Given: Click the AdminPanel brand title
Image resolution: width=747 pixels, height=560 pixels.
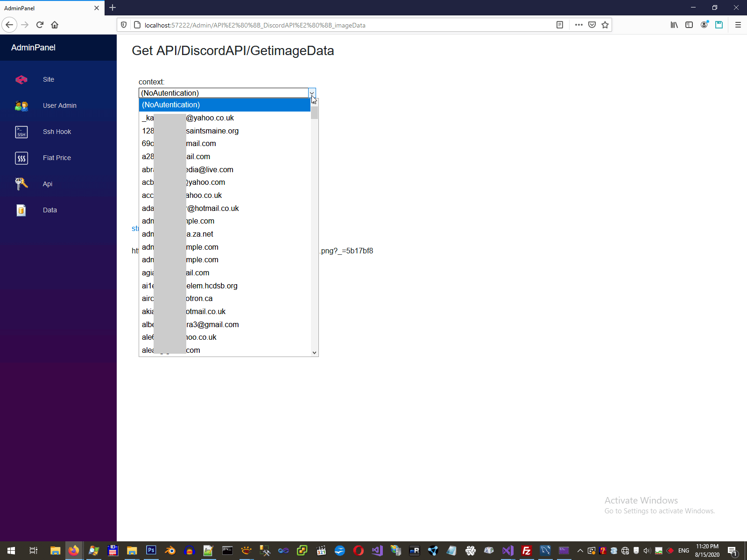Looking at the screenshot, I should pyautogui.click(x=33, y=48).
